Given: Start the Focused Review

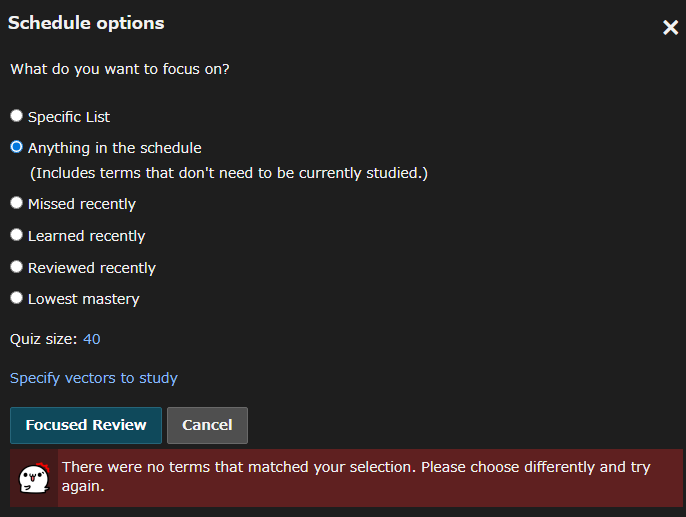Looking at the screenshot, I should (x=86, y=425).
